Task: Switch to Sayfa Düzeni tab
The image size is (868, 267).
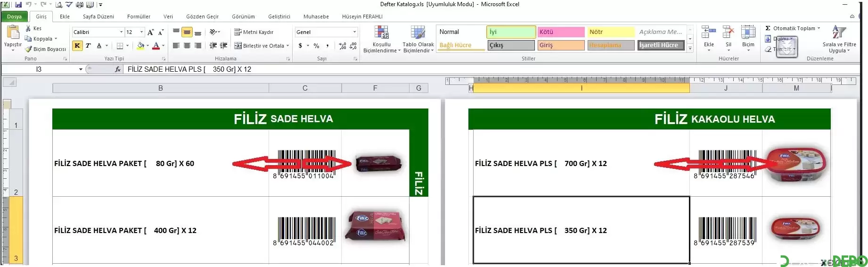Action: (x=98, y=17)
